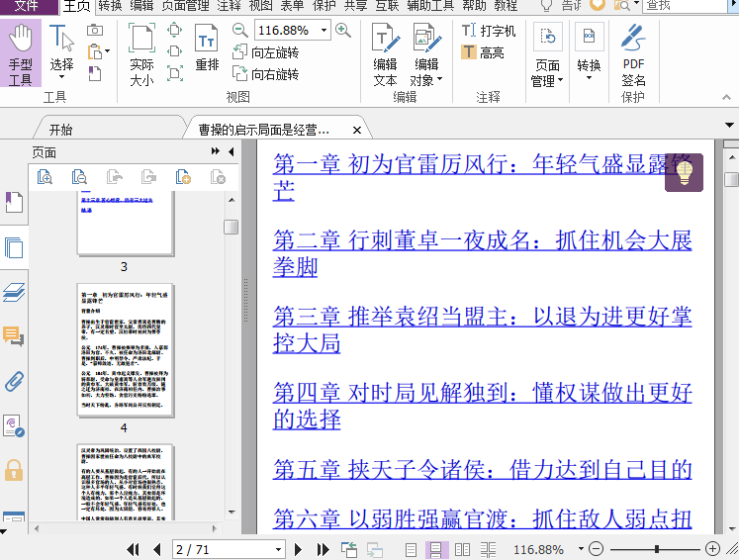Viewport: 739px width, 560px height.
Task: Set view to Actual Size (实际大小)
Action: tap(141, 54)
